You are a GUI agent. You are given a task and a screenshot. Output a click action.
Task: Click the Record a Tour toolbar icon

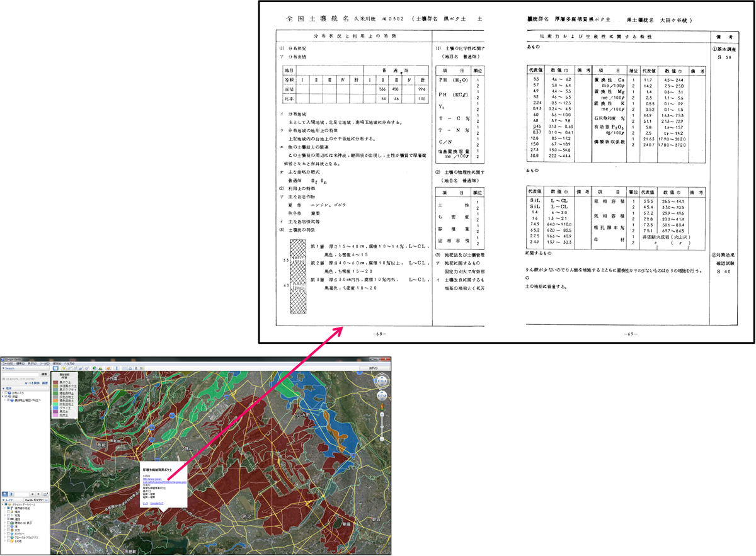pos(86,368)
